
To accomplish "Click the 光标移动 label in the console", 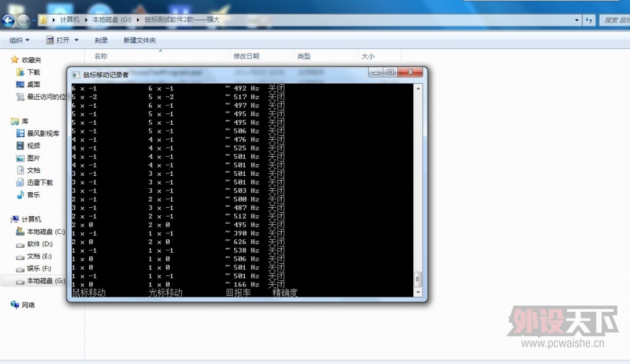I will [165, 293].
